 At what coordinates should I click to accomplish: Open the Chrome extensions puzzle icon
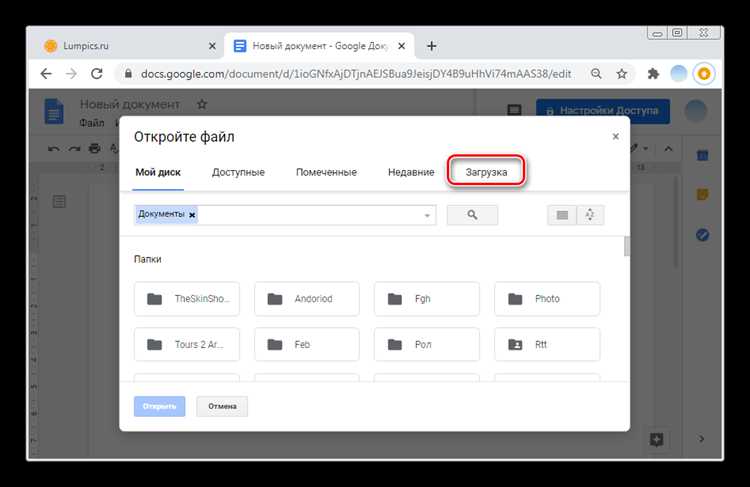point(653,74)
